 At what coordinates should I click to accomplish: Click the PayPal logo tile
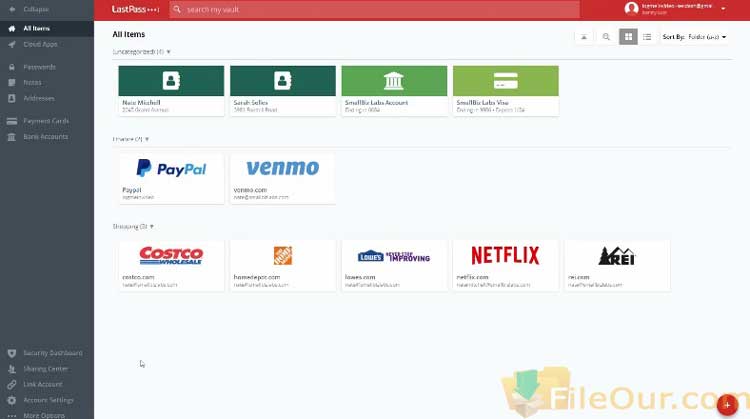[x=171, y=168]
